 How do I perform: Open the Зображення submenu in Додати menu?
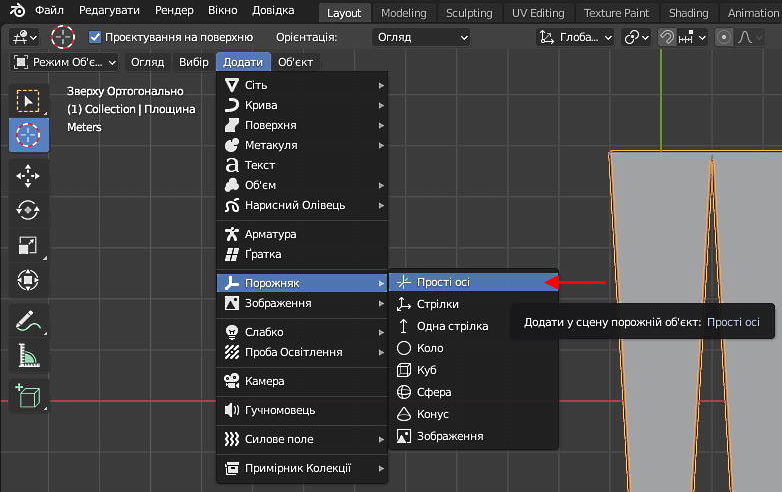pyautogui.click(x=302, y=303)
